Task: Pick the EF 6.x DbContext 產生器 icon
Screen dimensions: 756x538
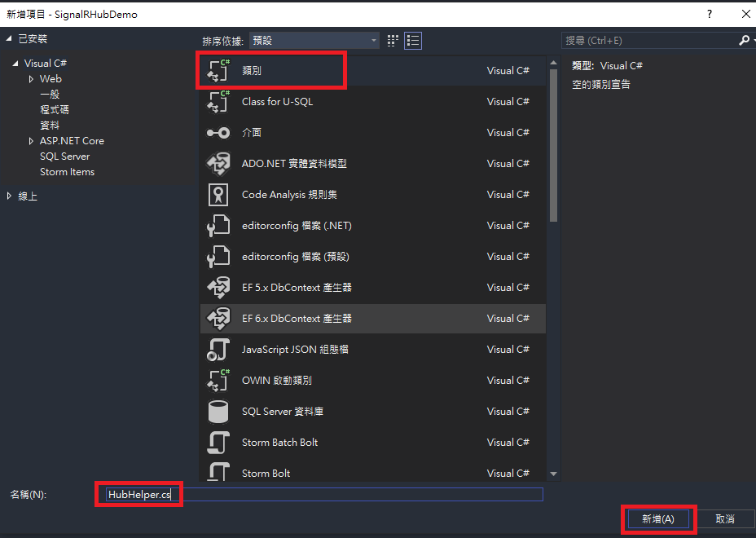Action: point(217,318)
